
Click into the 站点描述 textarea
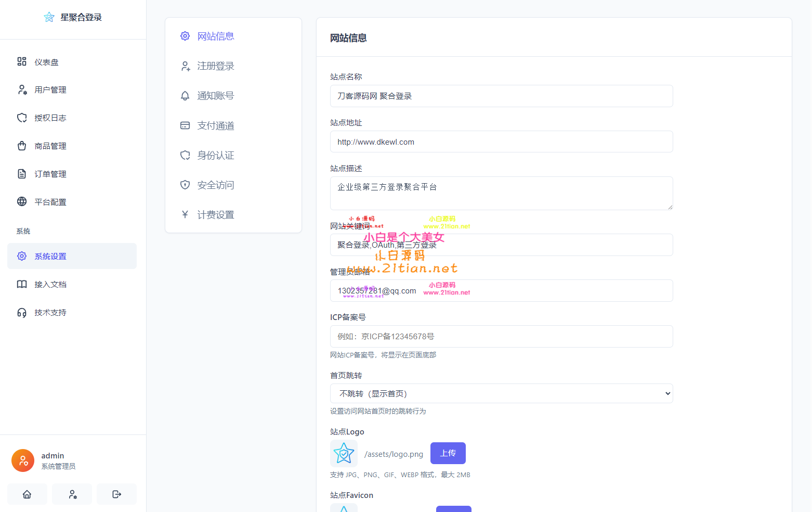point(501,193)
